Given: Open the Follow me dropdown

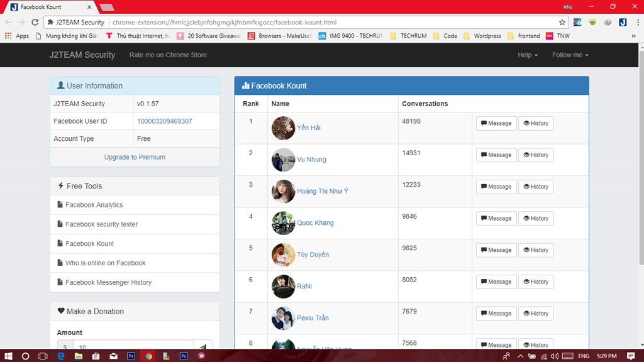Looking at the screenshot, I should (x=570, y=55).
